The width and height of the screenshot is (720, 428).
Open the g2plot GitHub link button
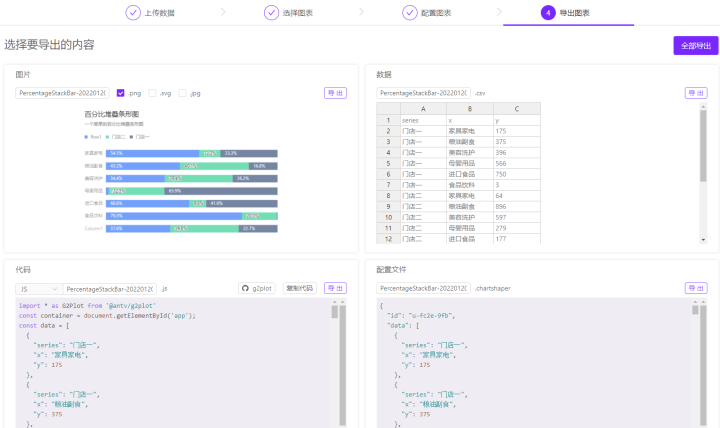(257, 288)
